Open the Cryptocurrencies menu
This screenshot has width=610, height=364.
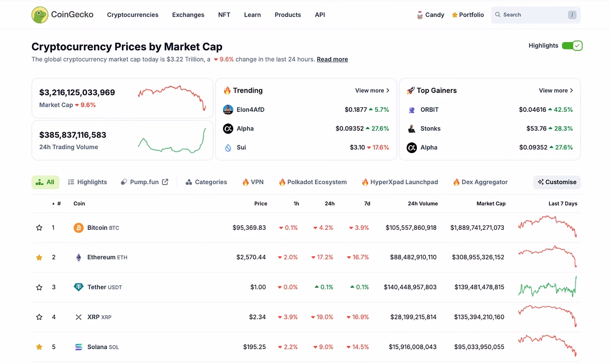pyautogui.click(x=133, y=15)
